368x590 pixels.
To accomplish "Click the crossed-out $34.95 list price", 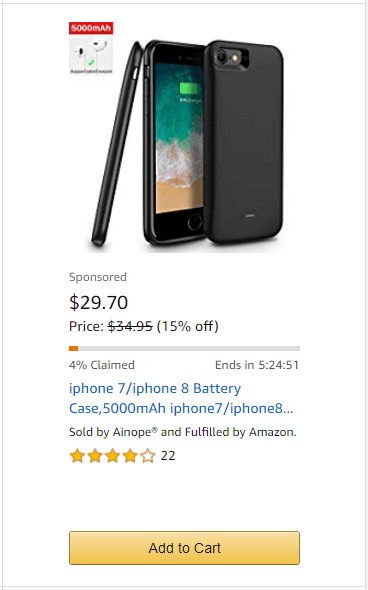I will [x=130, y=326].
